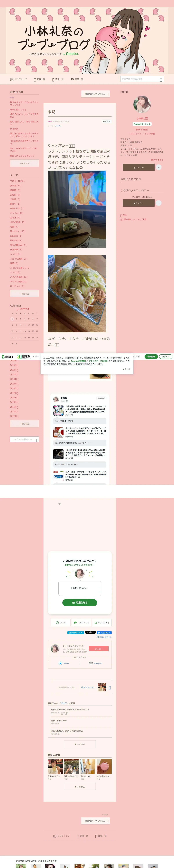Screen dimensions: 174x868
Task: Open ブログトップ in header navigation
Action: 18,79
